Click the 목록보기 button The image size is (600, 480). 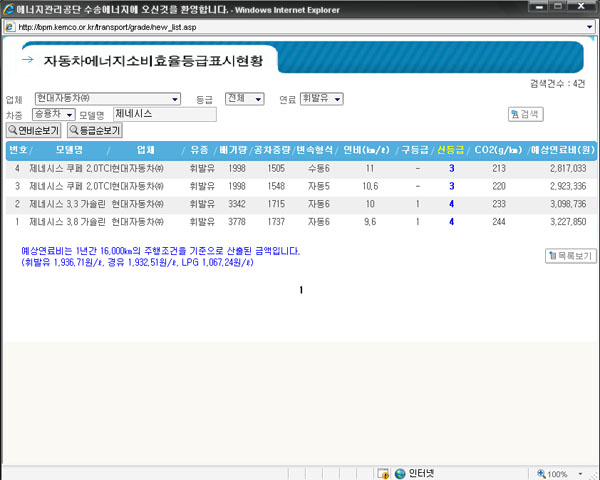[x=571, y=256]
